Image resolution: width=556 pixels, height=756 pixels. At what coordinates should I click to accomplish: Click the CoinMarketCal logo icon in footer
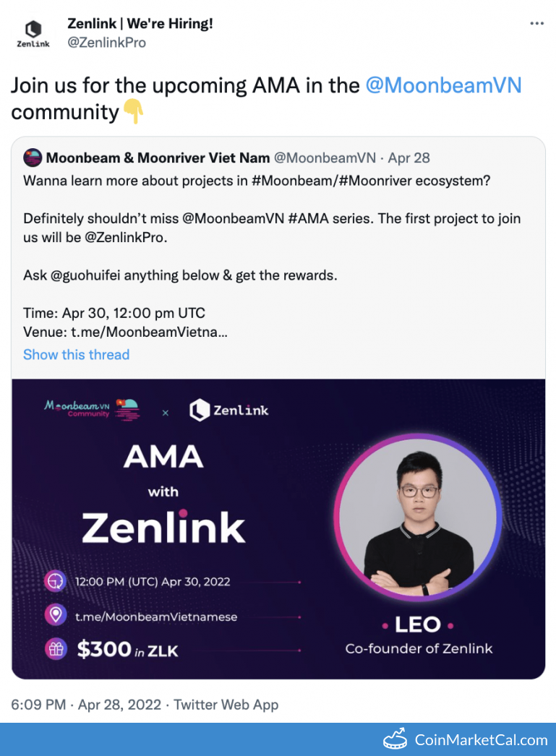[x=395, y=739]
